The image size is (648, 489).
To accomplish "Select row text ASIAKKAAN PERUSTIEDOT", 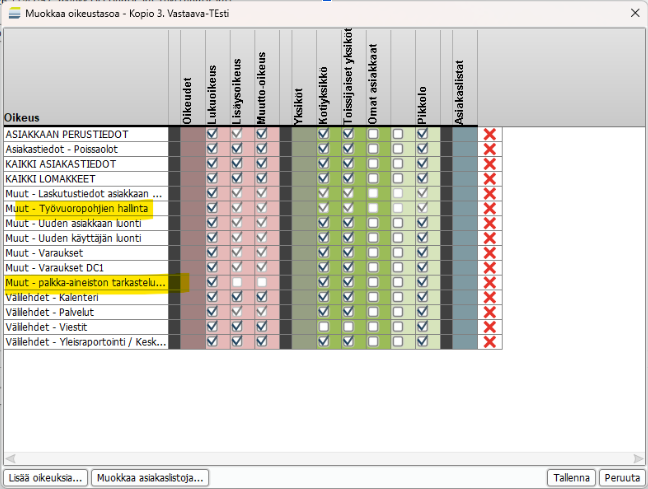I will click(67, 134).
